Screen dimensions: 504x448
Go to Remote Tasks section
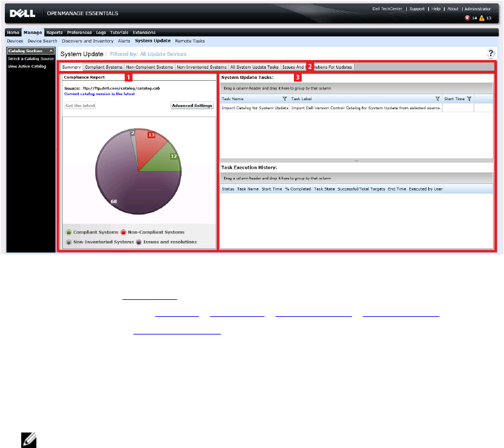189,41
